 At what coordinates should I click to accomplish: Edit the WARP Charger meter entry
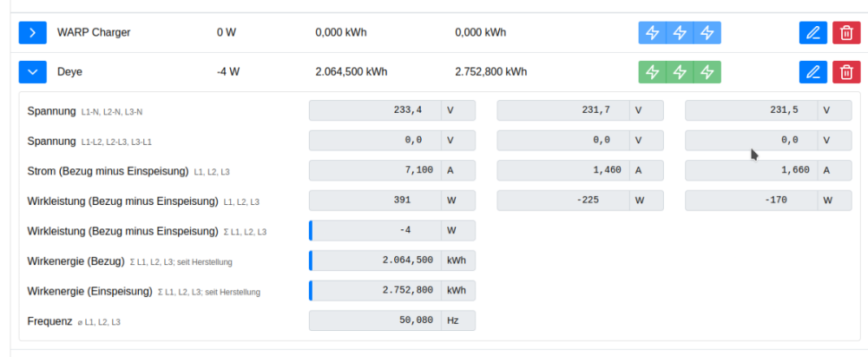[812, 33]
